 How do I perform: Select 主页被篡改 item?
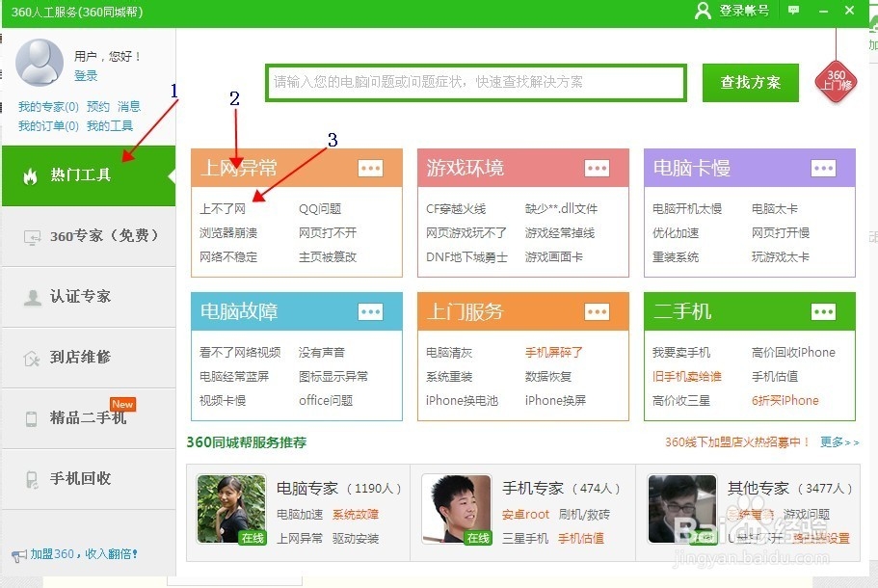[x=328, y=257]
